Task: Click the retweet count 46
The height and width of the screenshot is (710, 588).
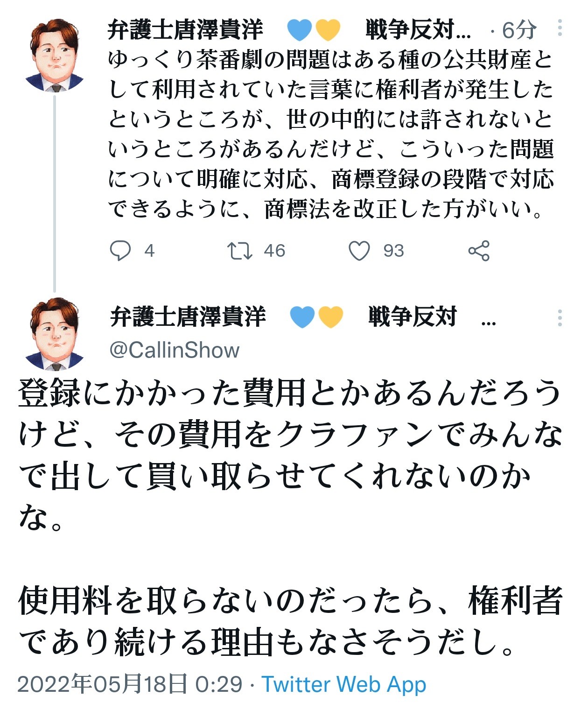Action: coord(274,251)
